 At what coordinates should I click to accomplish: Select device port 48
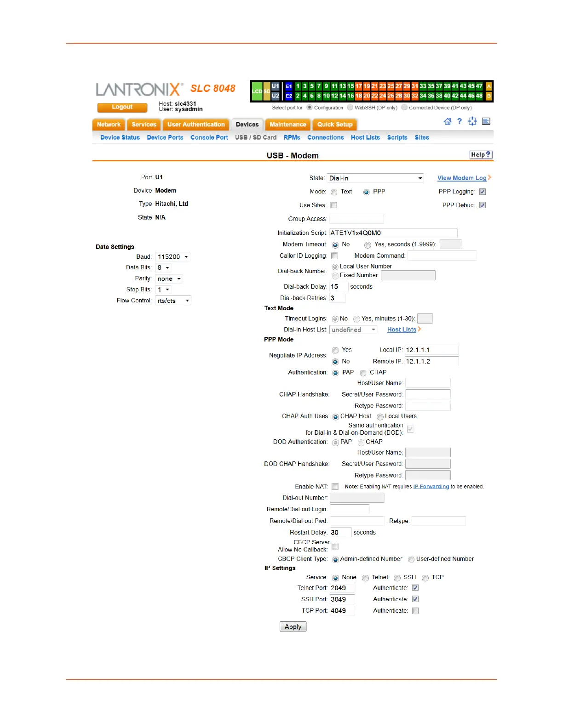point(479,96)
